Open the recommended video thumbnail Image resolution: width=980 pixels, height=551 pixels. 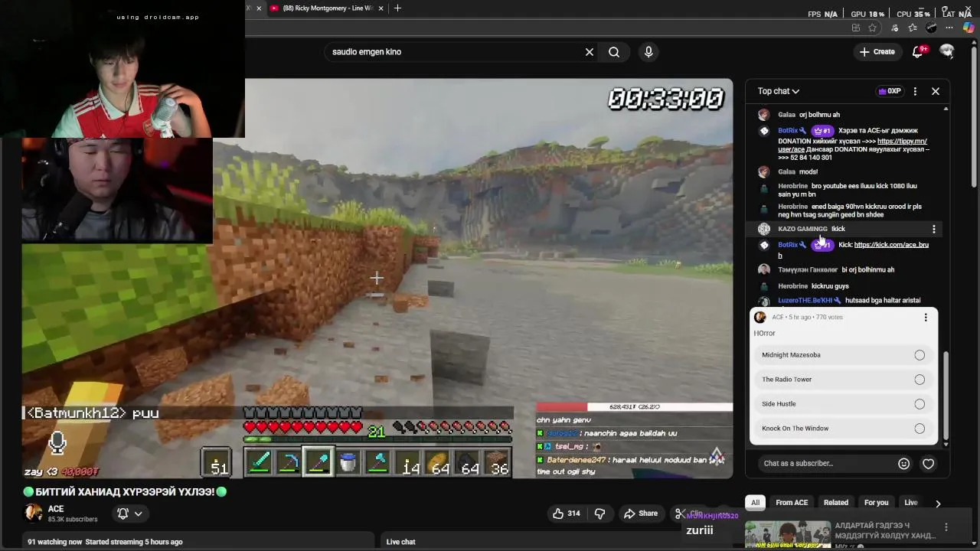tap(788, 535)
